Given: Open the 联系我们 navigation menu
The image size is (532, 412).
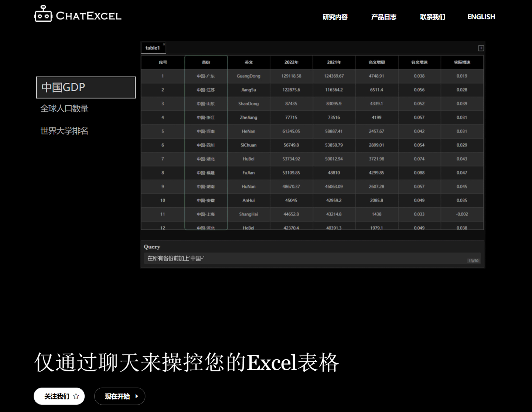Looking at the screenshot, I should (433, 17).
